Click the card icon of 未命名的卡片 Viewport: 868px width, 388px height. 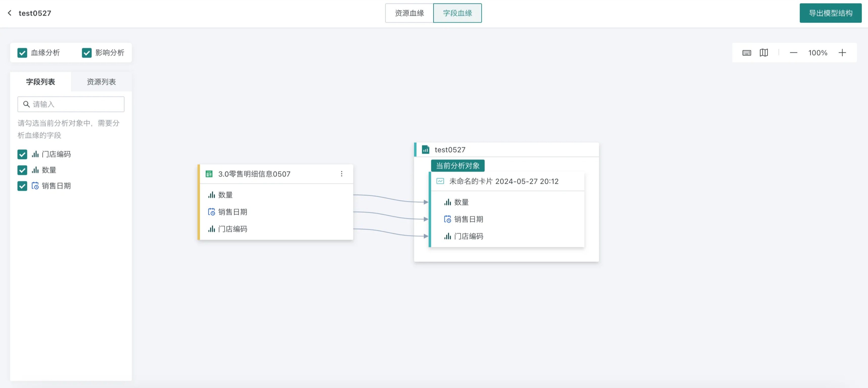click(440, 181)
